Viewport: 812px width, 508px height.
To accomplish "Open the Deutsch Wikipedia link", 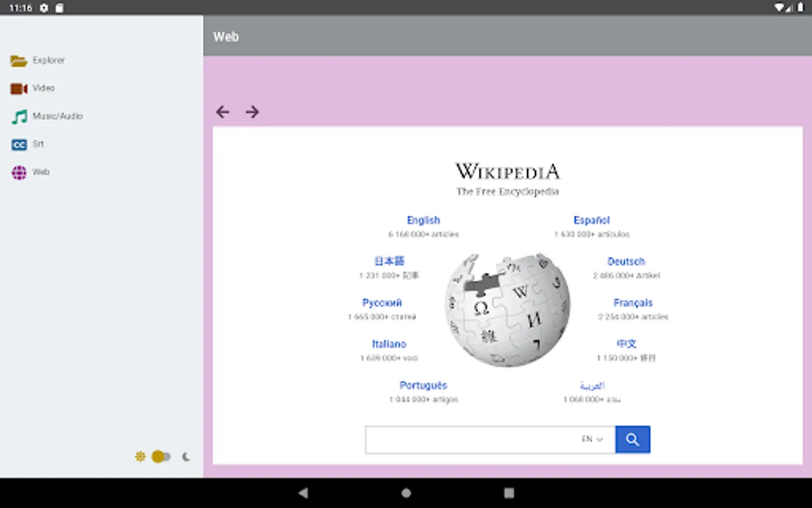I will [626, 261].
